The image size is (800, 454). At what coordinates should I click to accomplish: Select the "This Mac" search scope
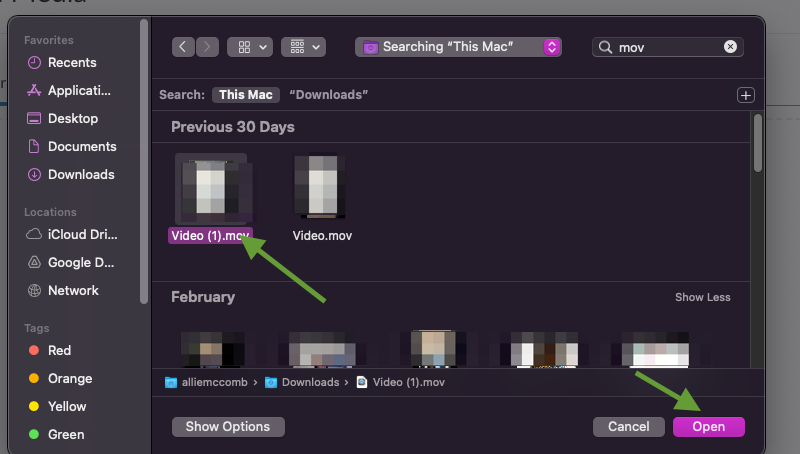pos(246,95)
